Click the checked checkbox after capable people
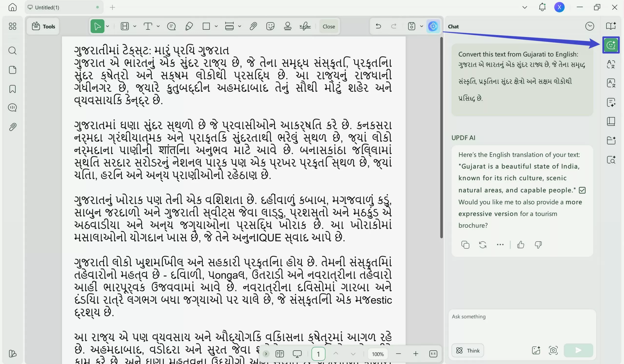The width and height of the screenshot is (624, 364). pyautogui.click(x=583, y=190)
